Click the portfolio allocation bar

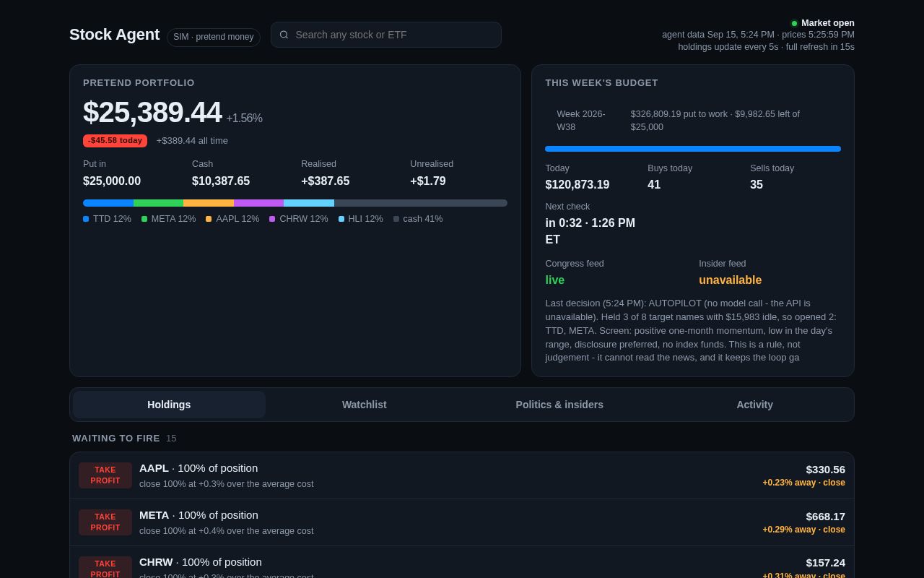(295, 203)
